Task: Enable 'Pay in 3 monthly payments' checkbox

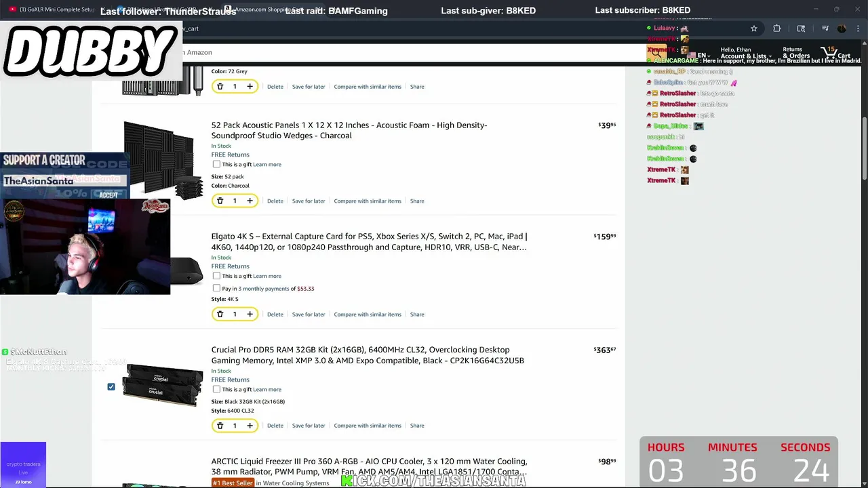Action: click(216, 288)
